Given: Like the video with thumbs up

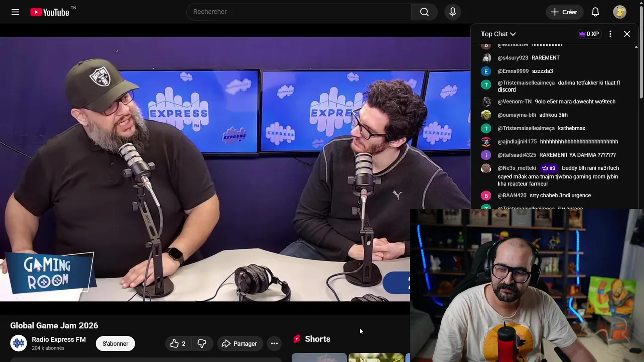Looking at the screenshot, I should [x=177, y=344].
